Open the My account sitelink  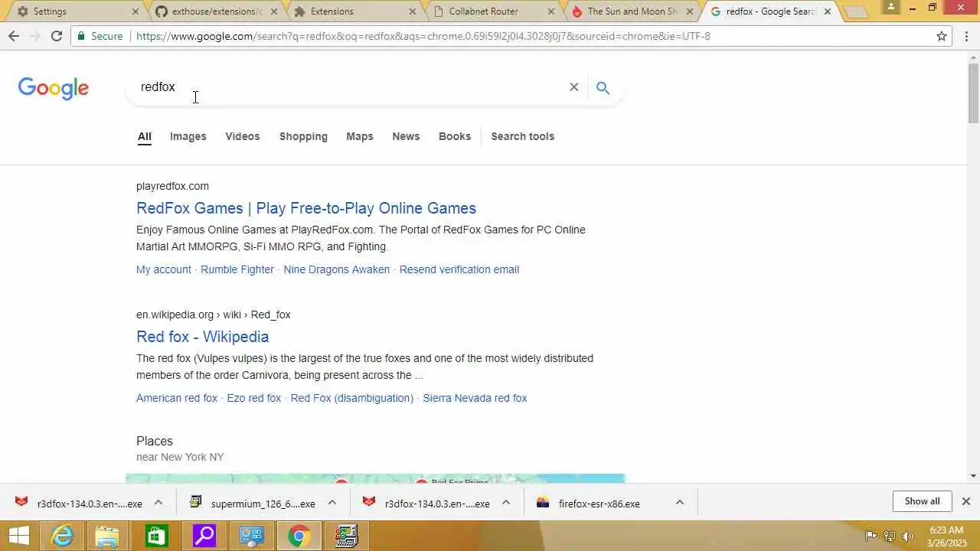tap(164, 269)
